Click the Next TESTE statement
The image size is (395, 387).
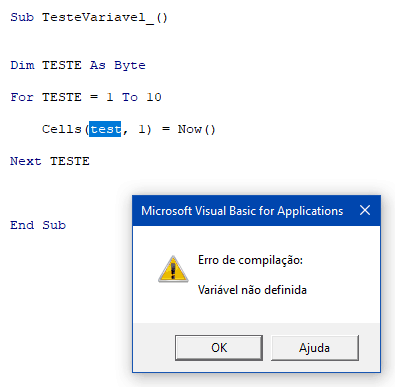[50, 161]
